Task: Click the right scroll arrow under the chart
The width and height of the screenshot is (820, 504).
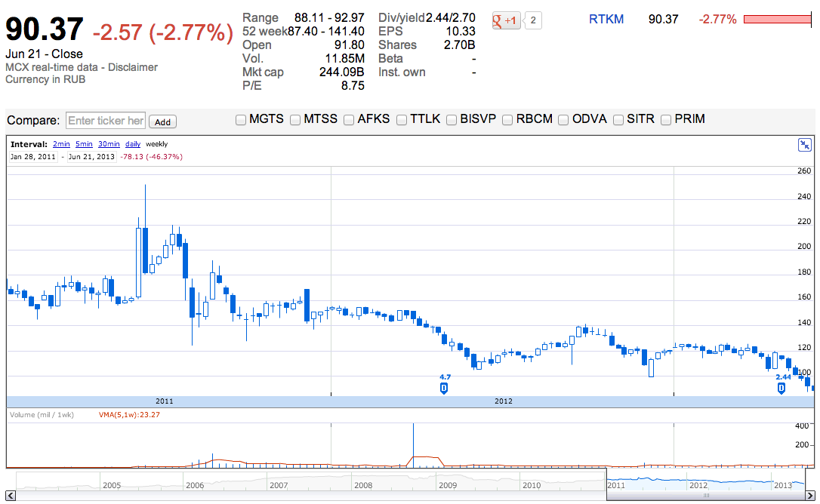Action: click(810, 495)
